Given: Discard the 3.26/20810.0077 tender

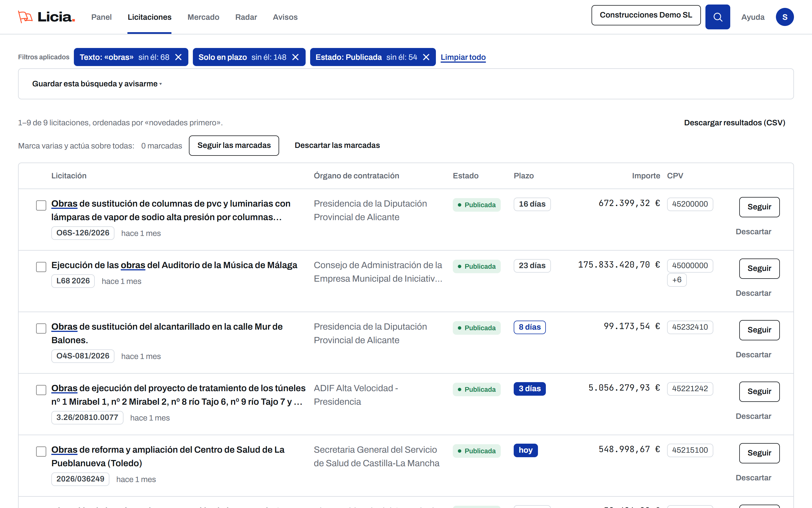Looking at the screenshot, I should click(753, 416).
